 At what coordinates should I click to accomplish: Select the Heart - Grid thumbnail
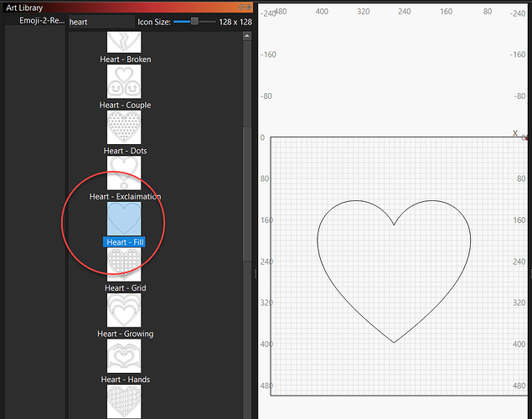click(124, 265)
